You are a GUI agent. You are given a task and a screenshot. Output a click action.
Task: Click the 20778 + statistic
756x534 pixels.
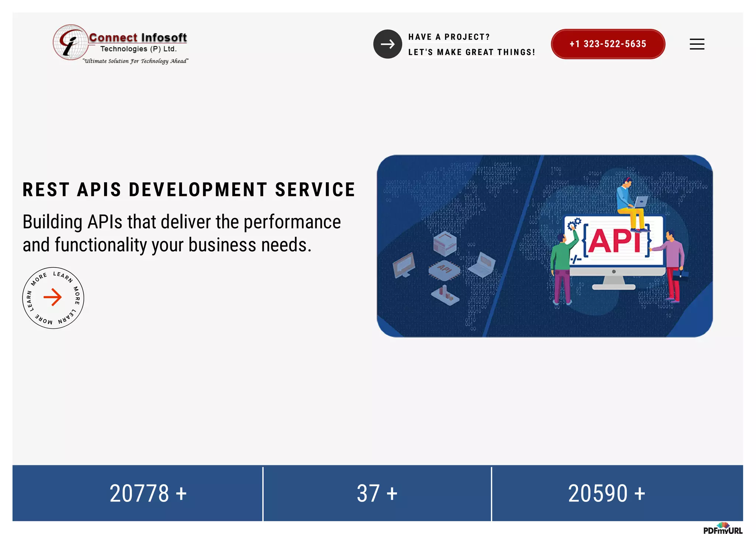click(148, 493)
